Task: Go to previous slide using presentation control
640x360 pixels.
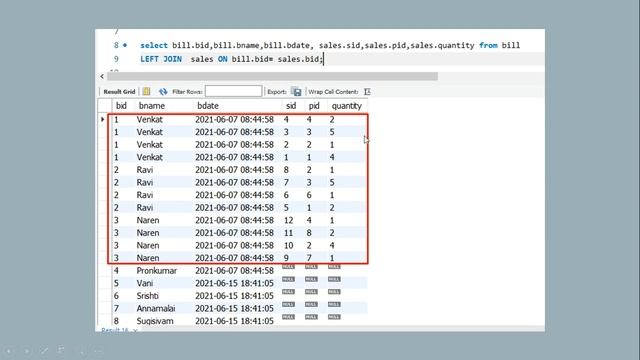Action: coord(9,351)
